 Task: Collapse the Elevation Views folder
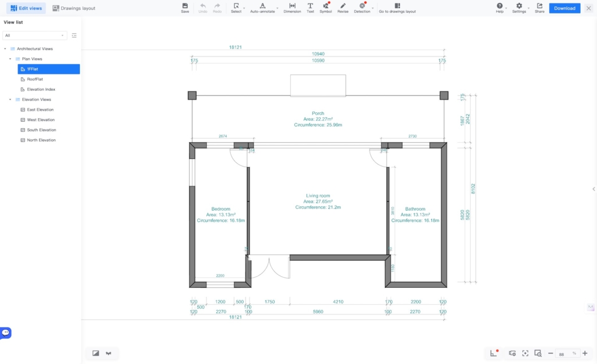pyautogui.click(x=10, y=100)
